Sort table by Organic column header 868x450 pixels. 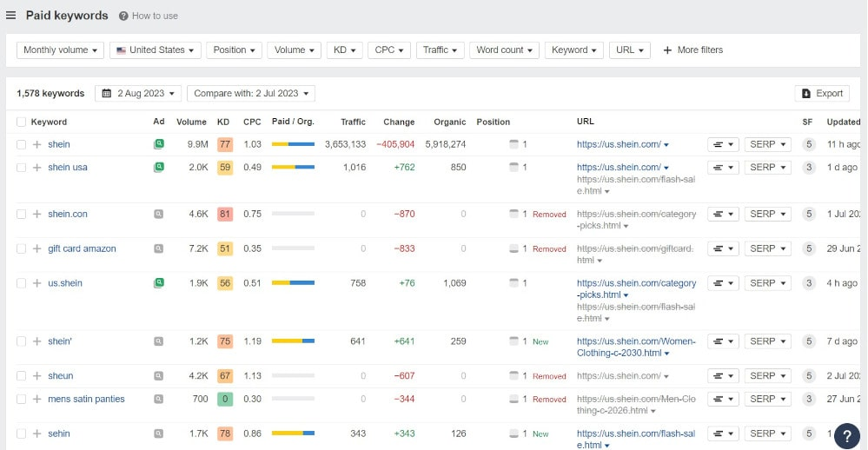(449, 122)
